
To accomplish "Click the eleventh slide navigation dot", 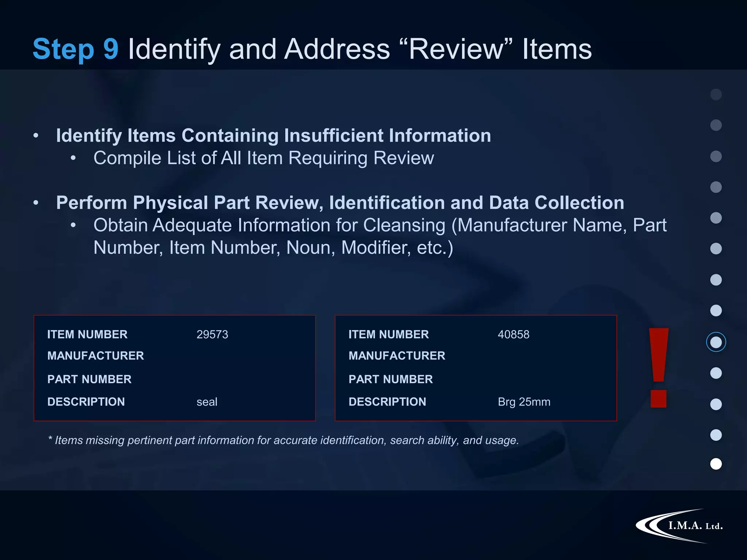I will tap(716, 404).
